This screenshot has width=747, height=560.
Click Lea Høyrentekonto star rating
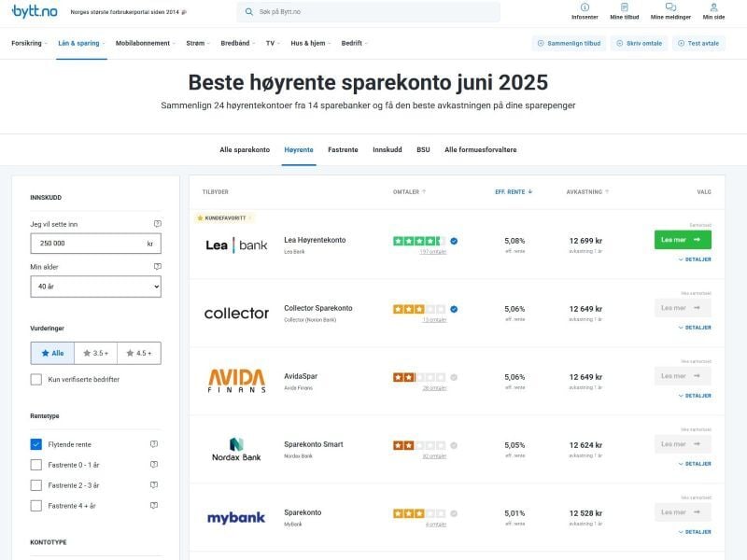pos(419,241)
